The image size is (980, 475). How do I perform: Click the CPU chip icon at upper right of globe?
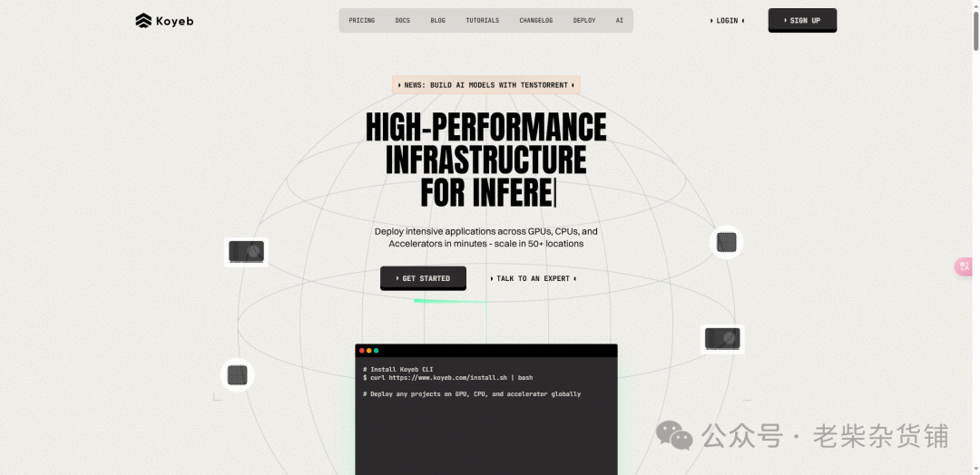(726, 242)
